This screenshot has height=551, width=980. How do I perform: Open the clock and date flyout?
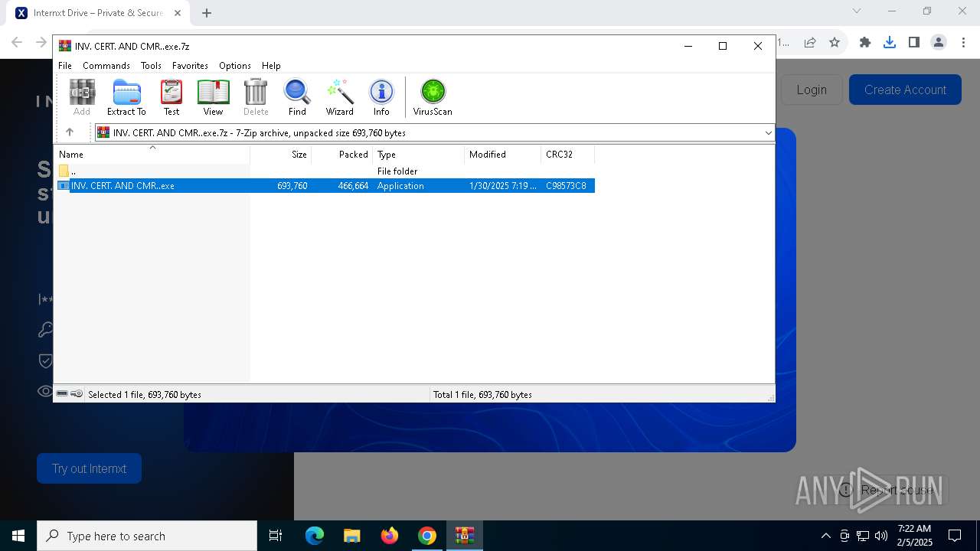(914, 536)
